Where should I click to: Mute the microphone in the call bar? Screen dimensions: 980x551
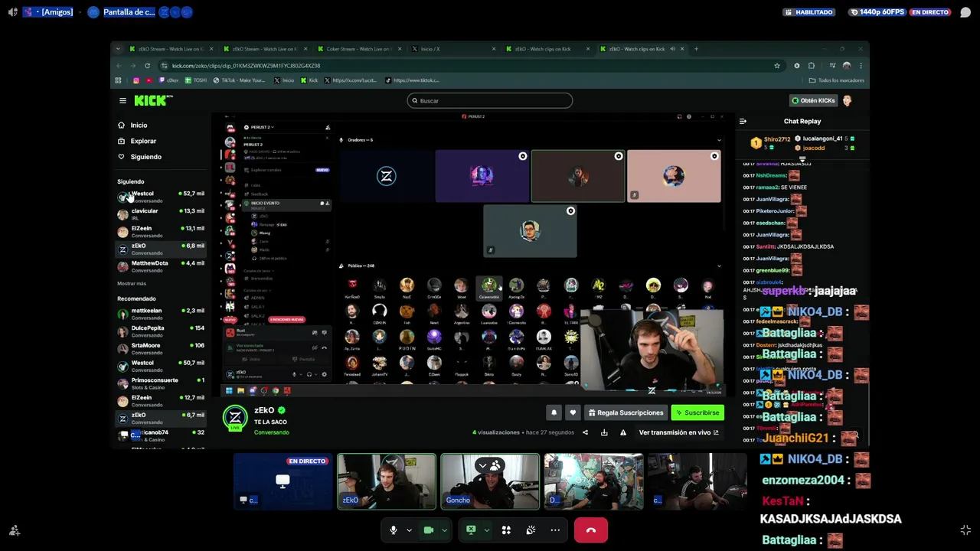394,530
